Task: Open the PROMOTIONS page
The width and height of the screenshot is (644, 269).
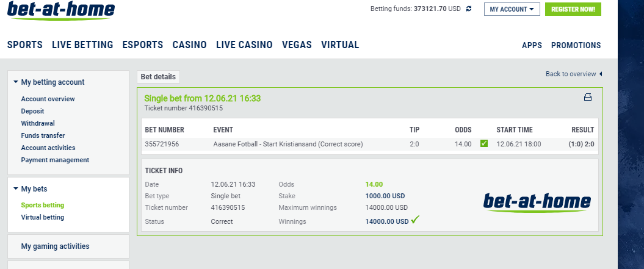Action: (x=576, y=46)
